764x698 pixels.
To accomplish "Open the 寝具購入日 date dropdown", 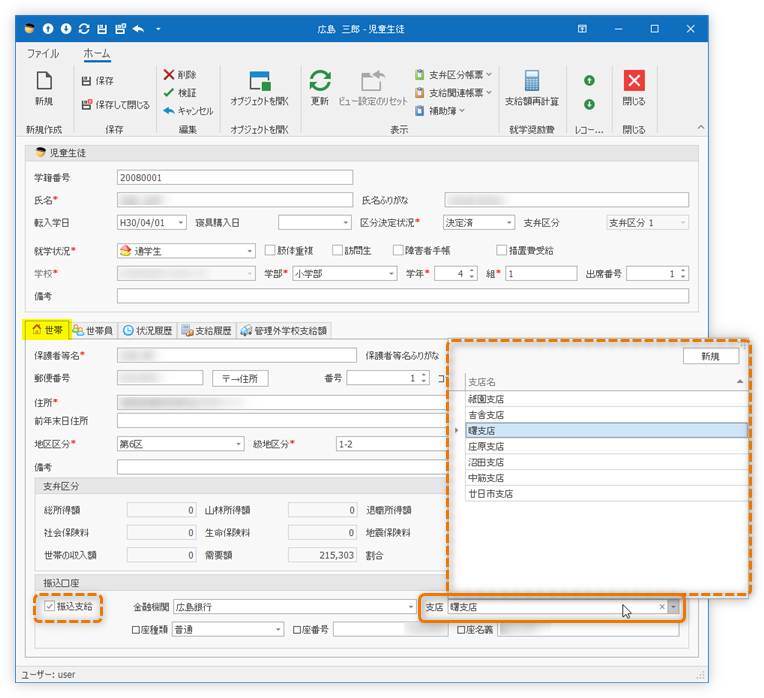I will click(x=345, y=223).
